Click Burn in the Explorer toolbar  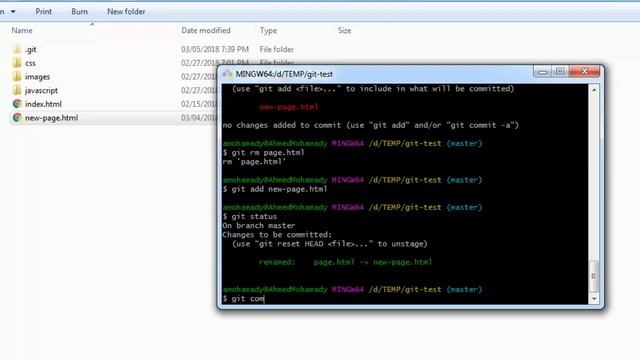(80, 11)
